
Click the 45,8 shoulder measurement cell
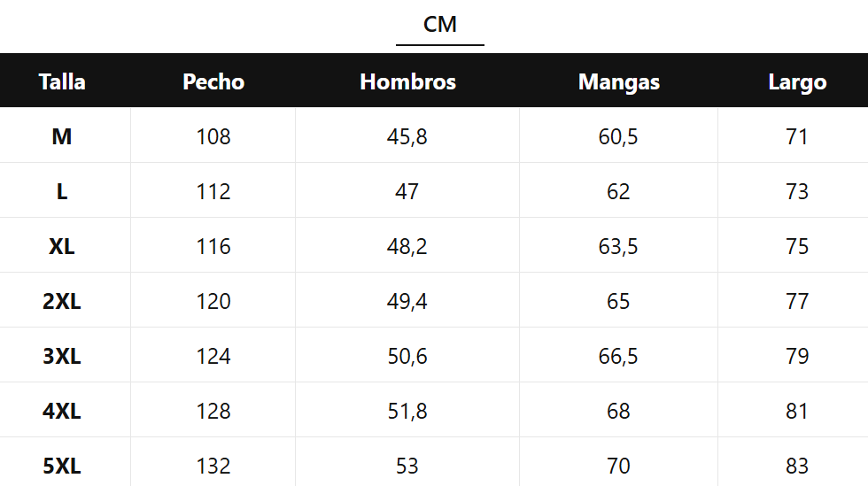coord(407,137)
